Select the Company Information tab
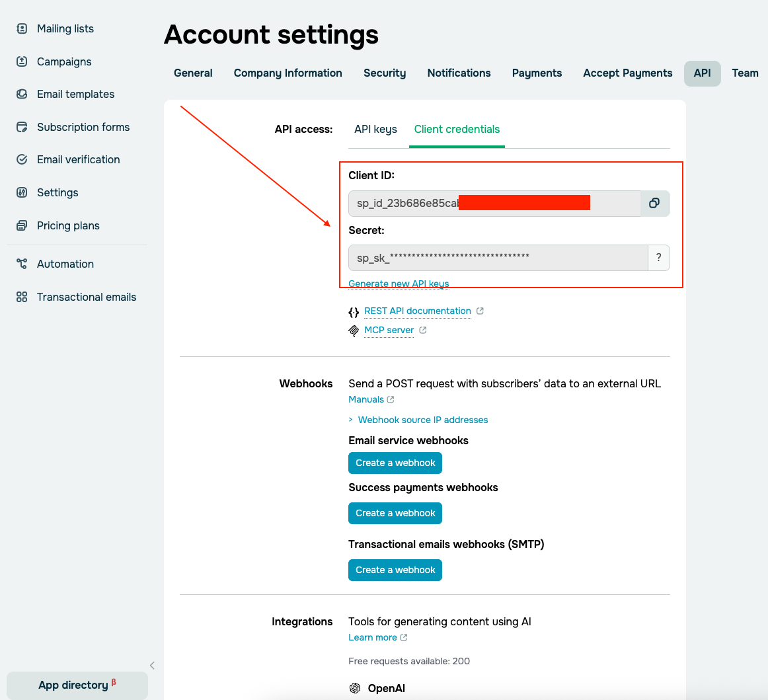The image size is (768, 700). pyautogui.click(x=288, y=73)
